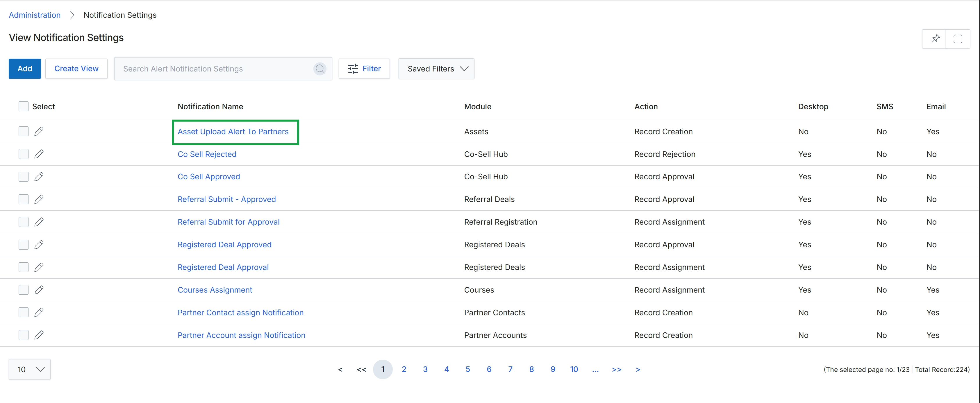The height and width of the screenshot is (403, 980).
Task: Open the Filter options
Action: (x=364, y=69)
